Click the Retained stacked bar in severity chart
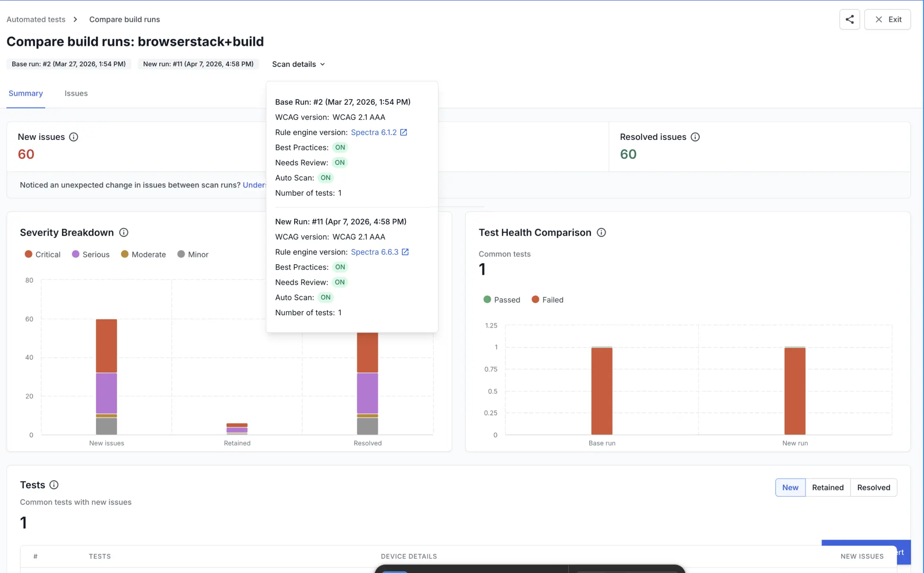 tap(237, 428)
